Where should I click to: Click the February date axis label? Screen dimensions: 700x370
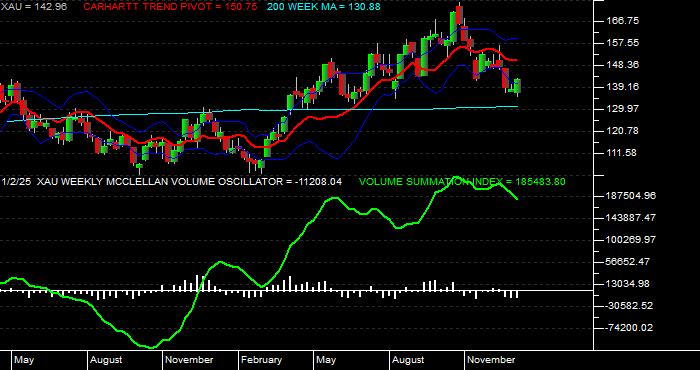click(262, 360)
